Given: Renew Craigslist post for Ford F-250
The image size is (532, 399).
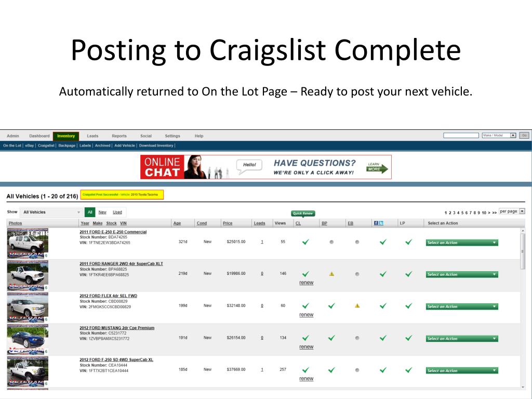Looking at the screenshot, I should tap(306, 379).
